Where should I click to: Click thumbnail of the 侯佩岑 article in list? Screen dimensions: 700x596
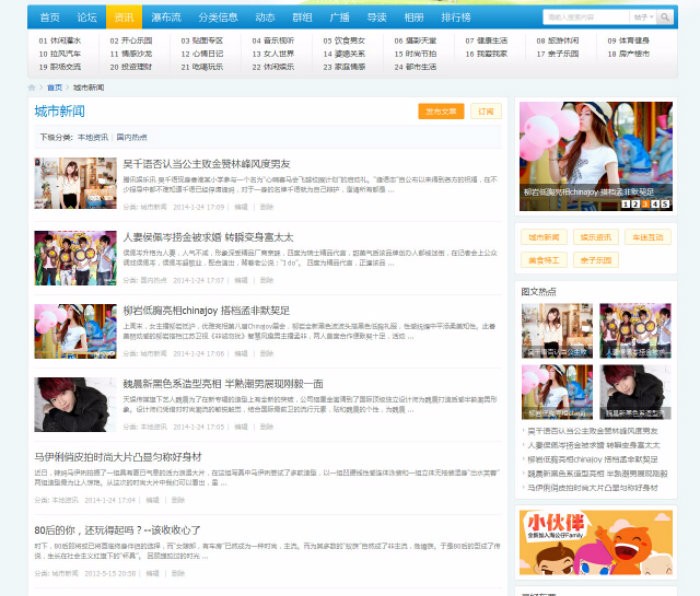[75, 258]
